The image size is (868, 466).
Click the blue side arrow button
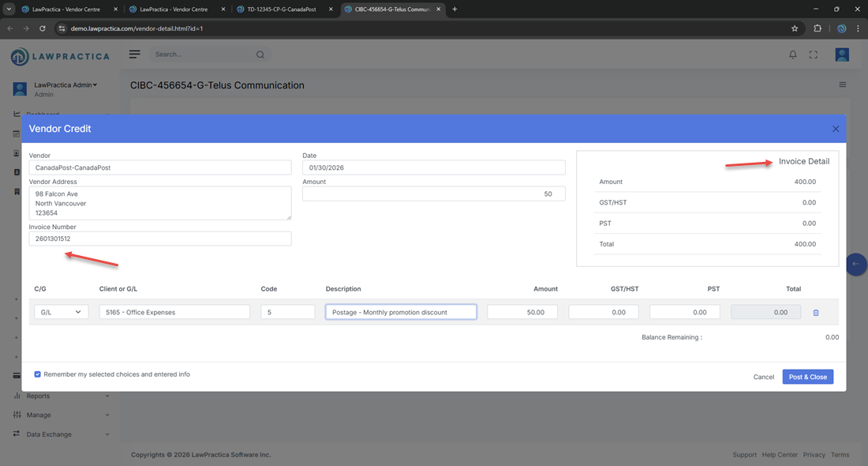pyautogui.click(x=855, y=264)
